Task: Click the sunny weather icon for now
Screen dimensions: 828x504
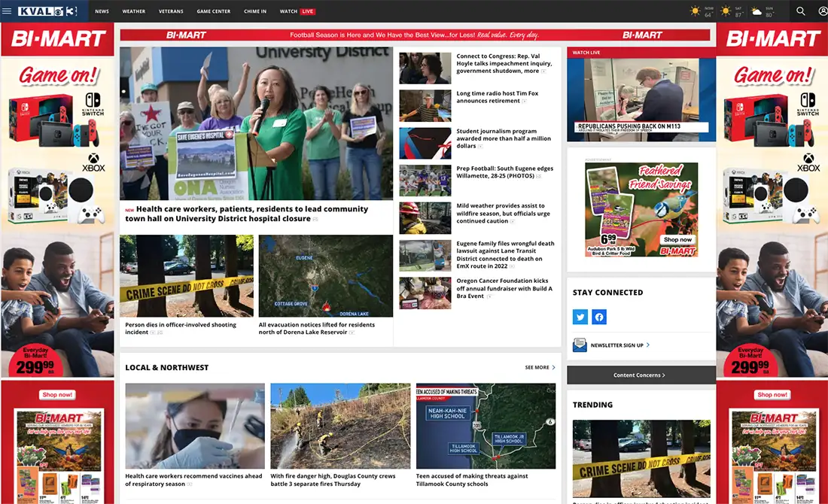Action: (695, 11)
